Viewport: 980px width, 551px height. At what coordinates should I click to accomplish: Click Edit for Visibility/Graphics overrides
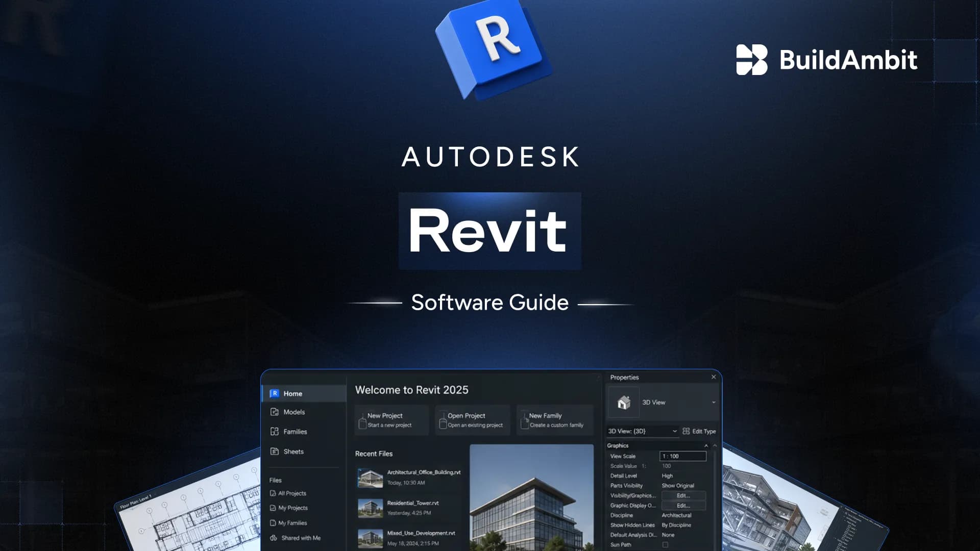tap(683, 495)
